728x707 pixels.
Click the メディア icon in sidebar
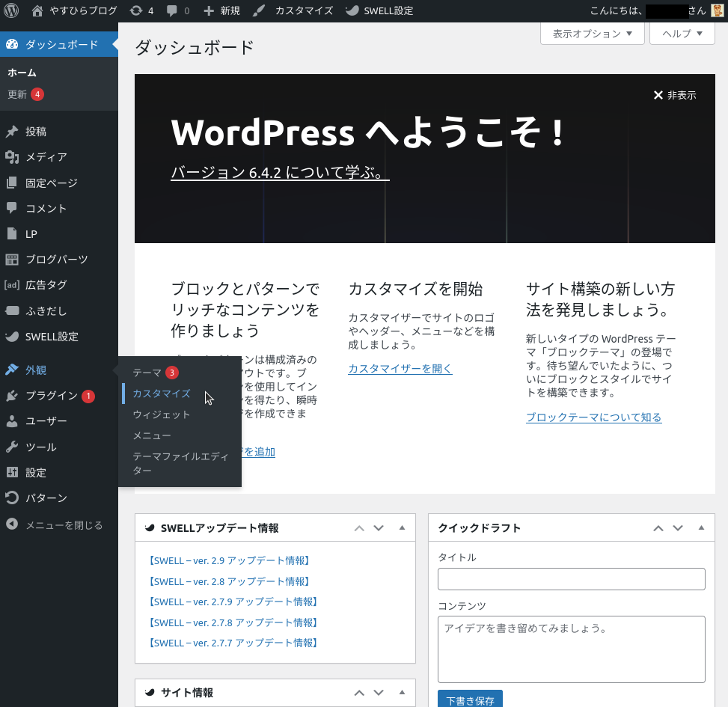point(12,157)
